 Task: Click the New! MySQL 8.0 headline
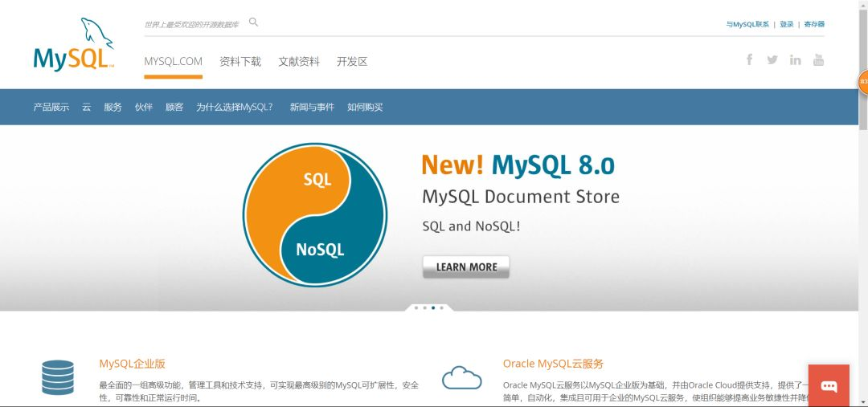[x=518, y=165]
